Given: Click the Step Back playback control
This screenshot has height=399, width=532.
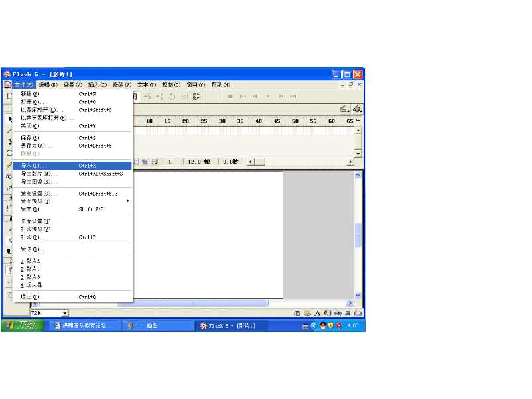Looking at the screenshot, I should click(x=255, y=97).
